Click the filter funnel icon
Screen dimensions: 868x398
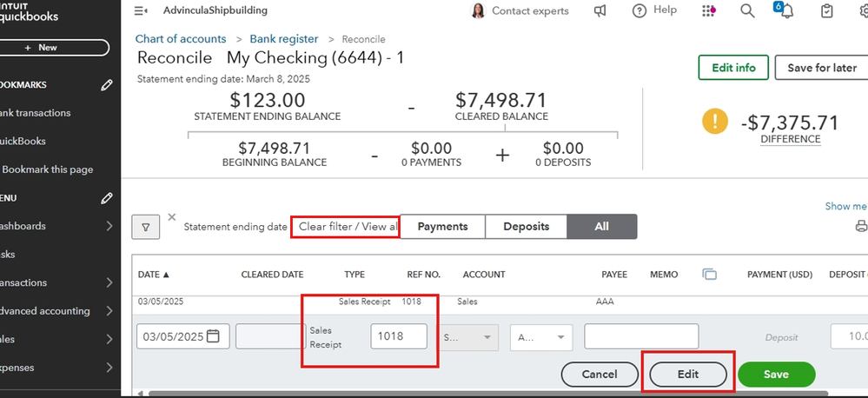click(146, 227)
